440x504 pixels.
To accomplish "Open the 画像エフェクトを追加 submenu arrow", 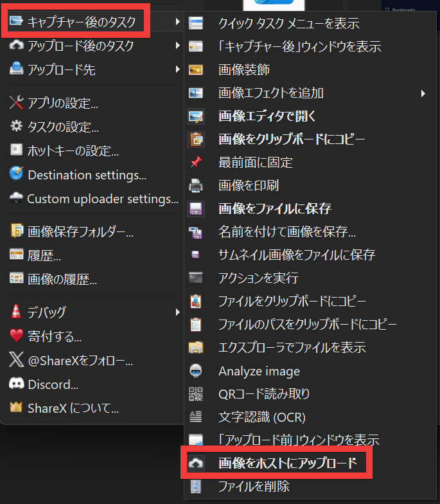I will 423,93.
